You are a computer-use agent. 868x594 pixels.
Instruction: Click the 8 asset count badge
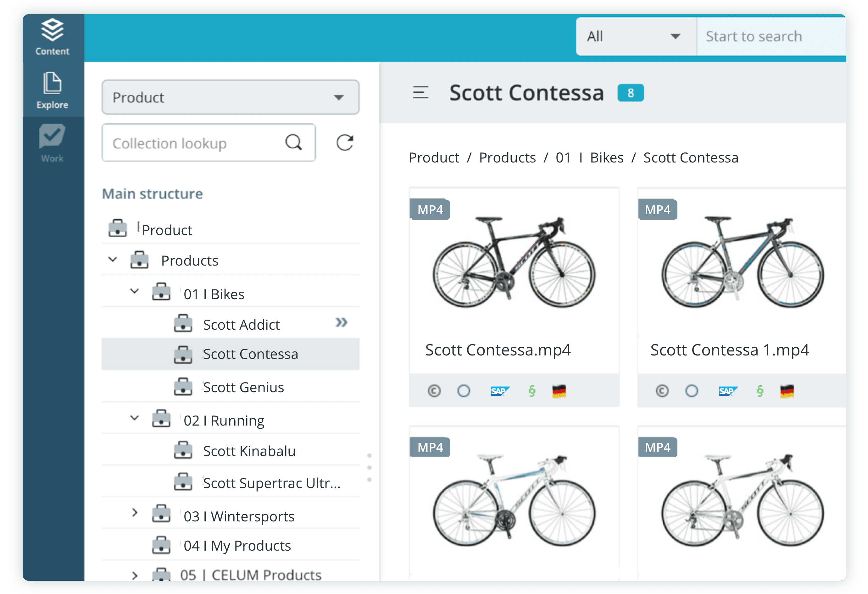coord(631,93)
